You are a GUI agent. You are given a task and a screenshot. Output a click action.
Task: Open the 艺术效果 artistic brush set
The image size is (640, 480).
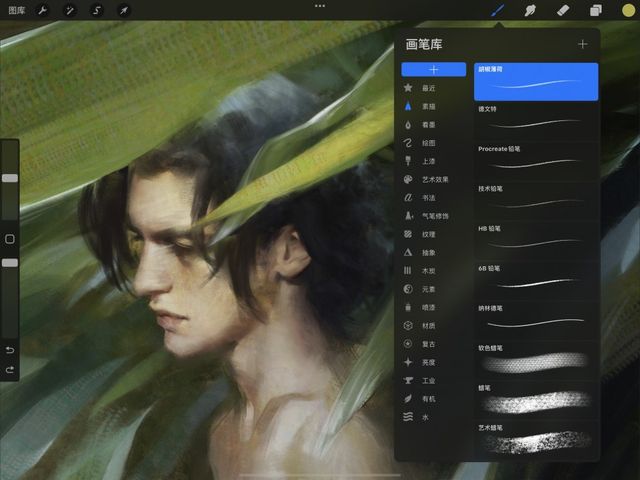tap(433, 179)
